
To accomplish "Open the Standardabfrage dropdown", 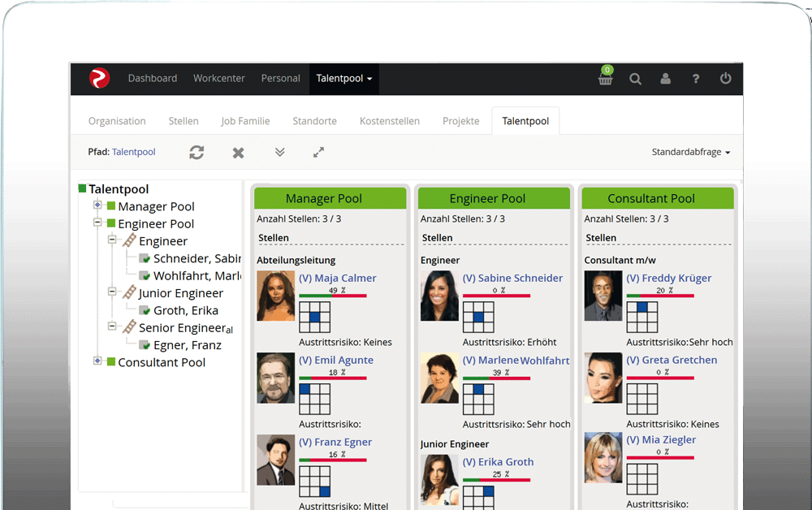I will pyautogui.click(x=691, y=152).
